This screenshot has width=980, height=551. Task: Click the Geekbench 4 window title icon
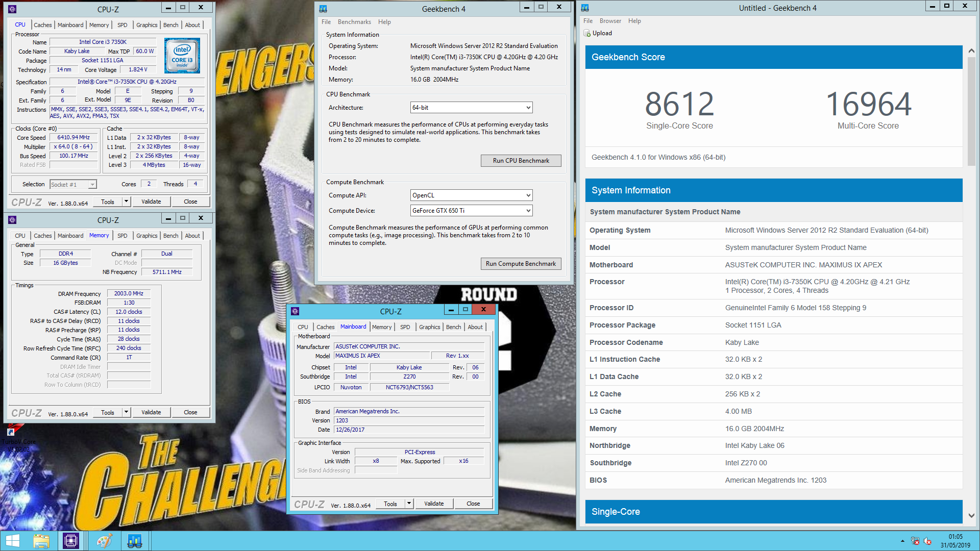[x=323, y=9]
